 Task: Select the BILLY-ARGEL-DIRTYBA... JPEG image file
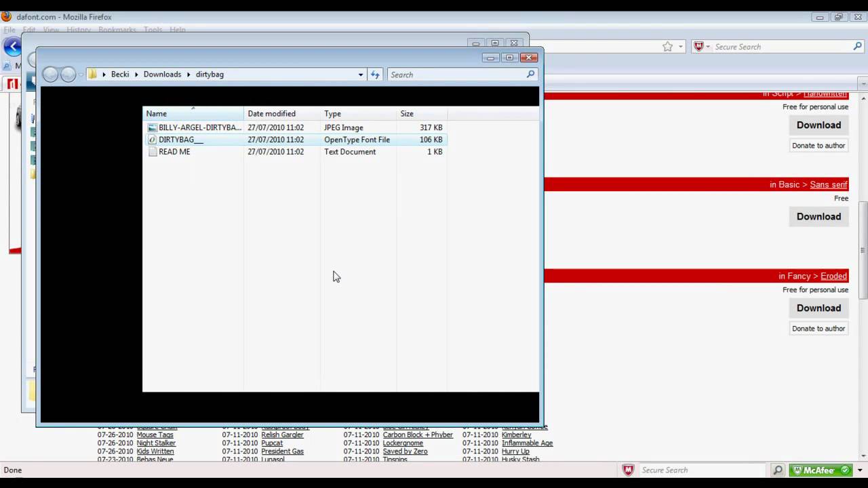295,127
